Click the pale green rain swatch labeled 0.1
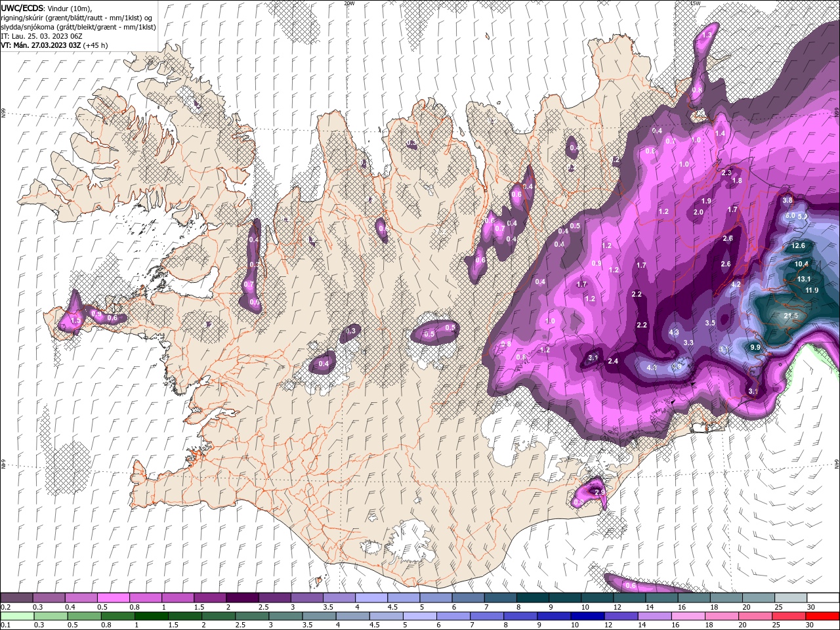The width and height of the screenshot is (840, 630). point(17,616)
